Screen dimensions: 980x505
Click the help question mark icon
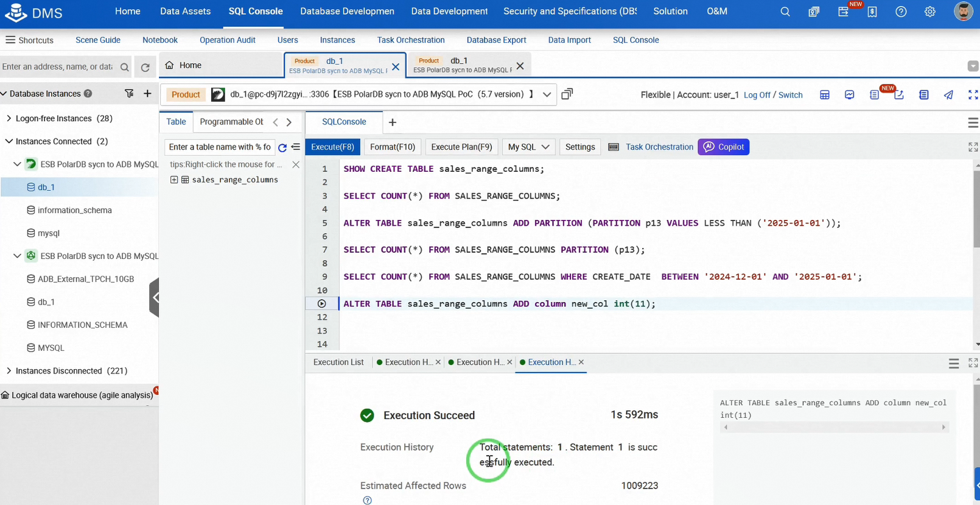[x=901, y=12]
